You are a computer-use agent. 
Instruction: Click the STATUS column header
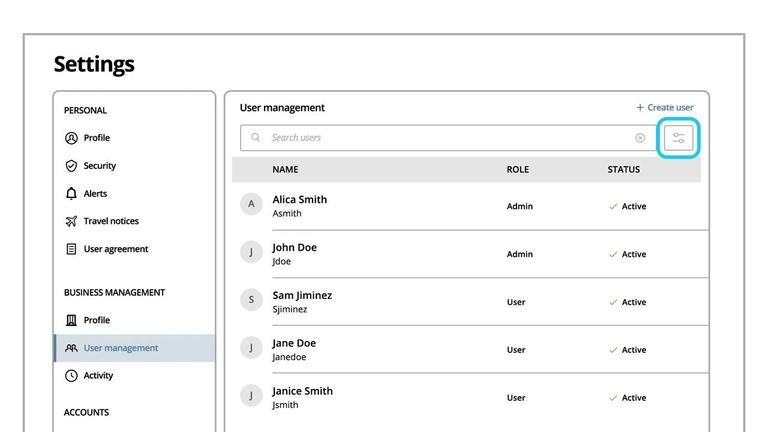624,169
